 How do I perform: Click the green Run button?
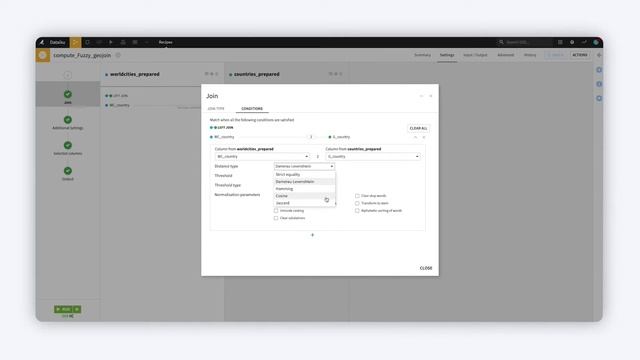64,309
